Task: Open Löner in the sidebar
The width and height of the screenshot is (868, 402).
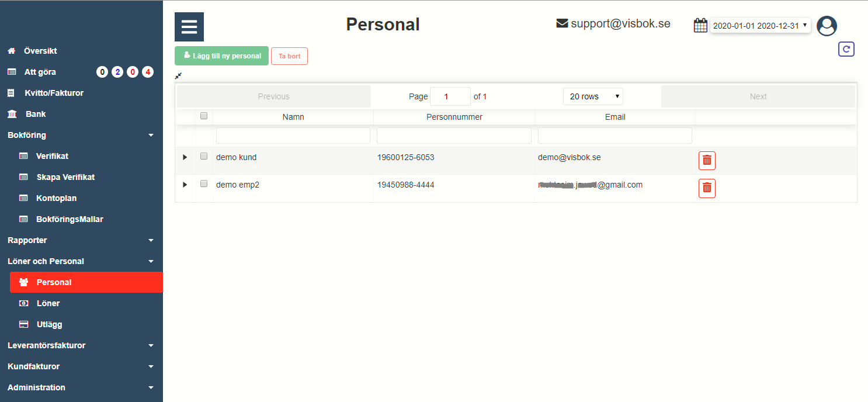Action: (x=48, y=303)
